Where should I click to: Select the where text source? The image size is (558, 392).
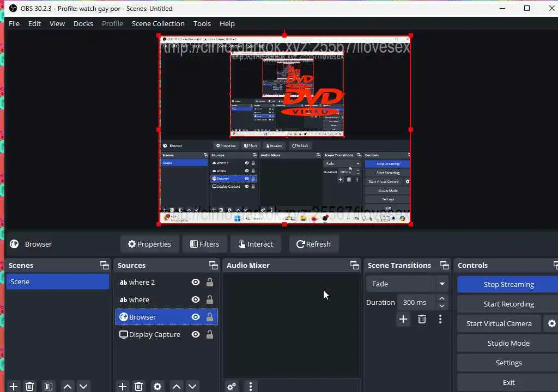(x=167, y=299)
